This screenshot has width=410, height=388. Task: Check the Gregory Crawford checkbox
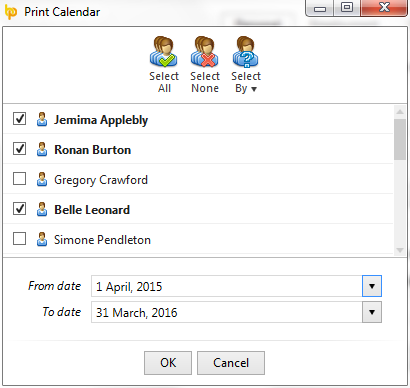(x=19, y=178)
